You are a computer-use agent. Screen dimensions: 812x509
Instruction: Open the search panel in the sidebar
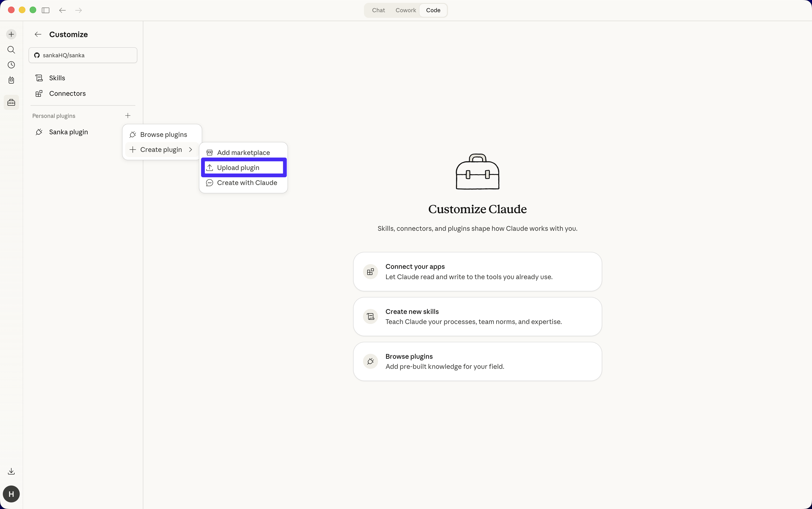(11, 50)
